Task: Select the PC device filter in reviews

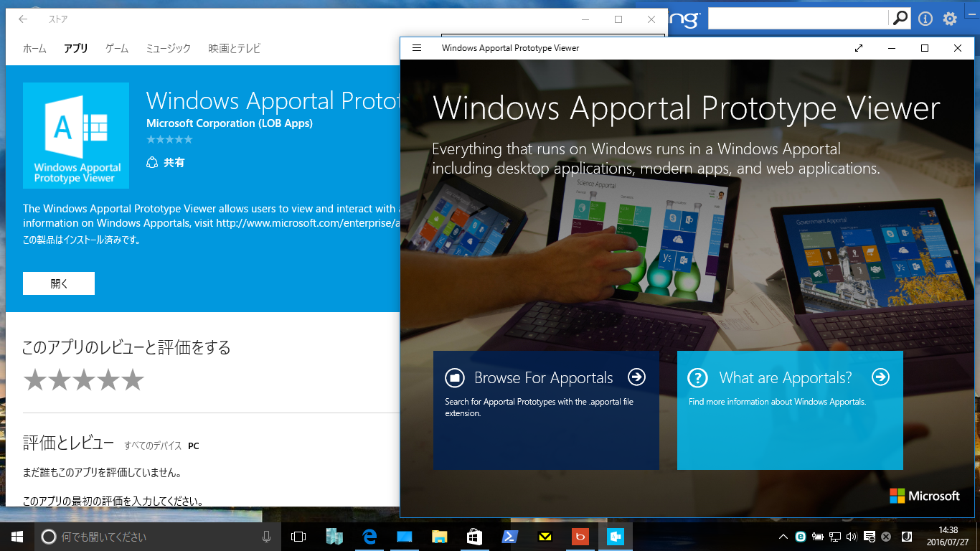Action: click(194, 446)
